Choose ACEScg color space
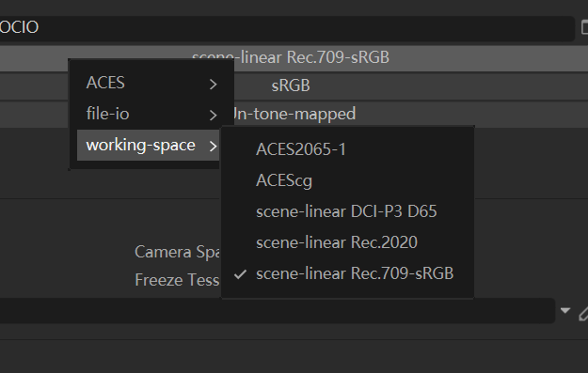The height and width of the screenshot is (373, 588). click(x=347, y=180)
